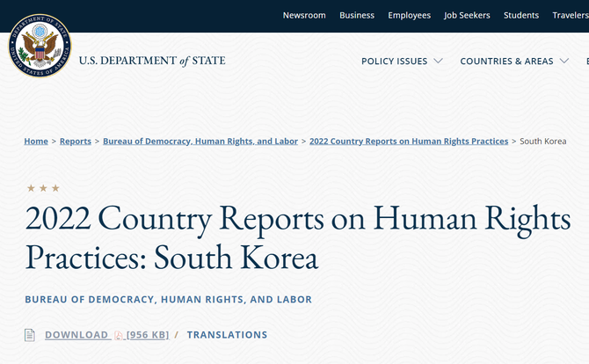The width and height of the screenshot is (589, 364).
Task: Click the Travelers link in top bar
Action: (570, 15)
